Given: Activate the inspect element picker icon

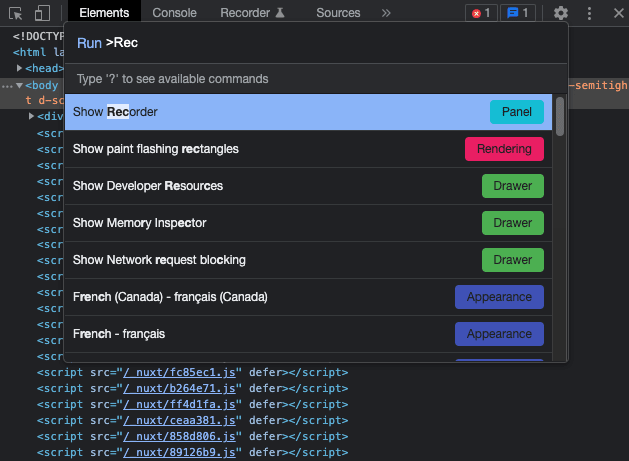Looking at the screenshot, I should pos(16,13).
